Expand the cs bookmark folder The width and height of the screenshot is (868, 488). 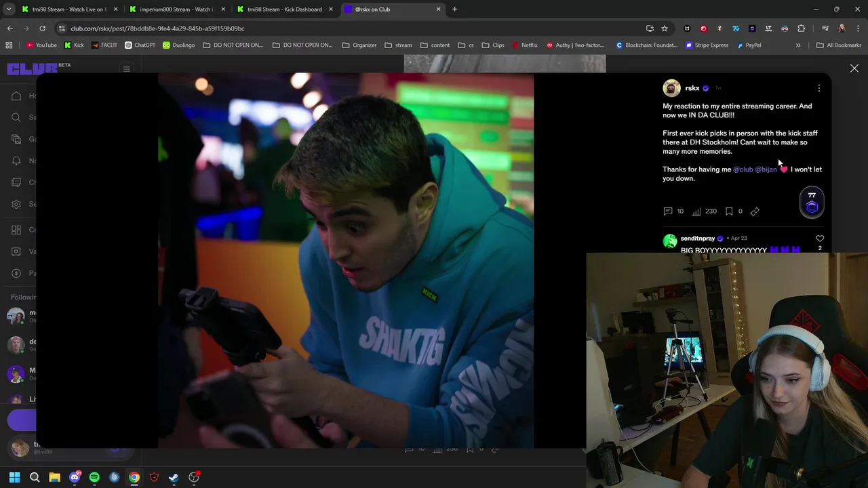pos(466,45)
